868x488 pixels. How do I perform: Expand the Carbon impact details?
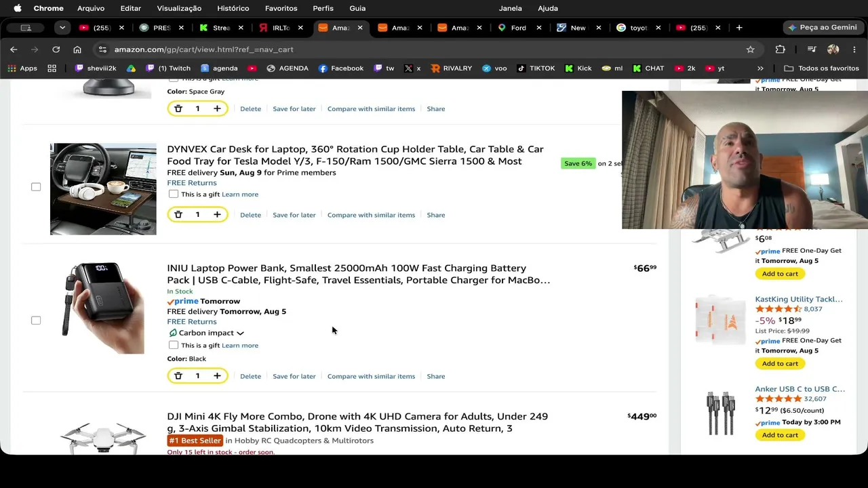point(206,333)
